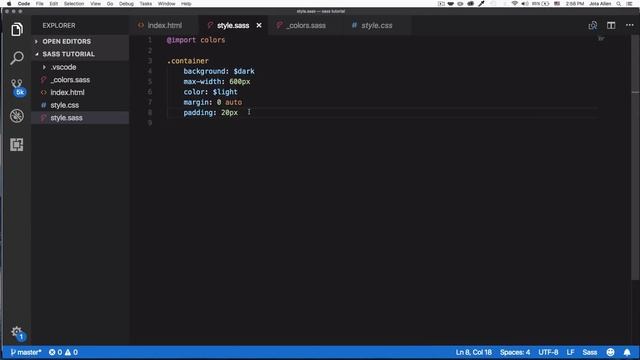Click the margin: 0 auto line
640x360 pixels.
click(212, 102)
